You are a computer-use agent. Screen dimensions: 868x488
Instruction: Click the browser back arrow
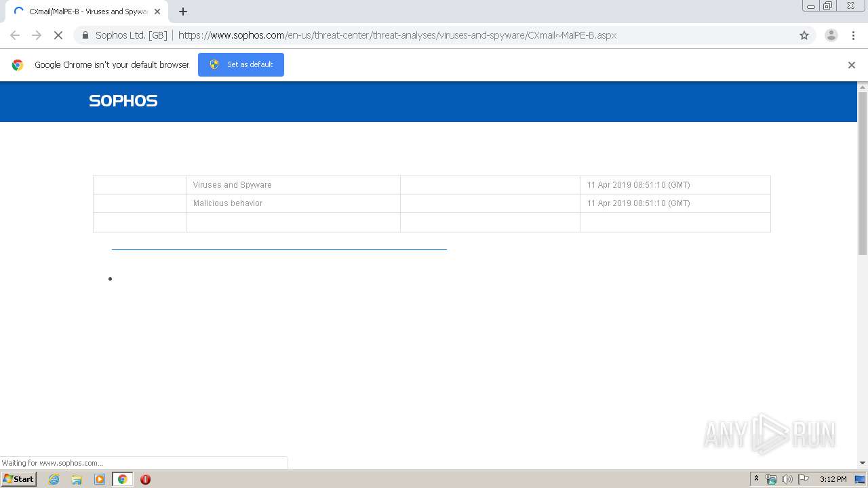click(15, 35)
